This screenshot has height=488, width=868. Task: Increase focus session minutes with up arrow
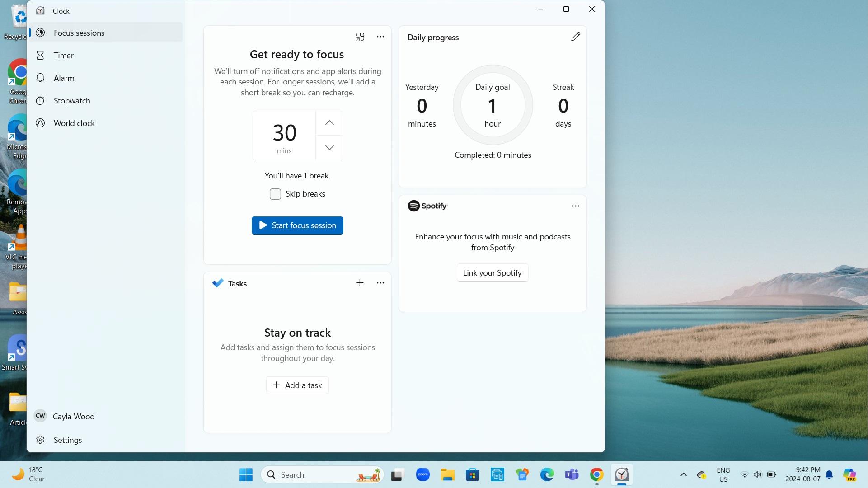(x=329, y=123)
